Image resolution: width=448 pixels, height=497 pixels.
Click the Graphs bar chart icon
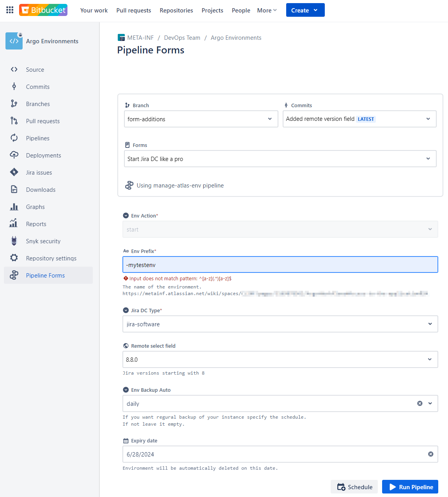coord(14,207)
